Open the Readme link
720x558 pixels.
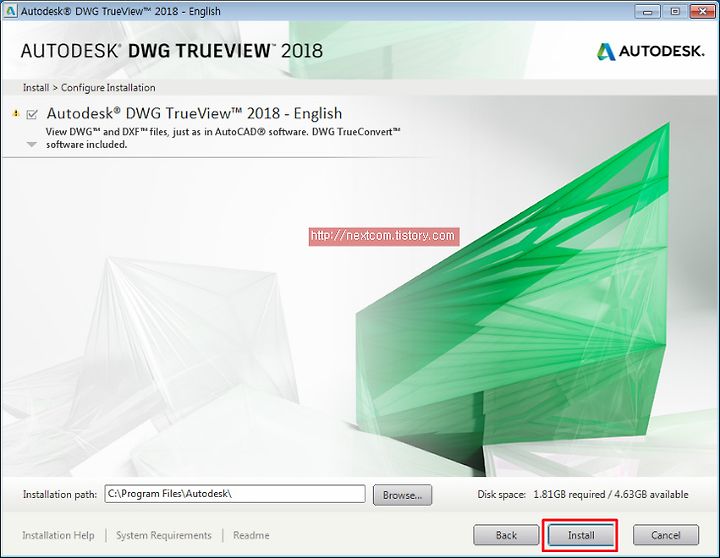pos(251,535)
